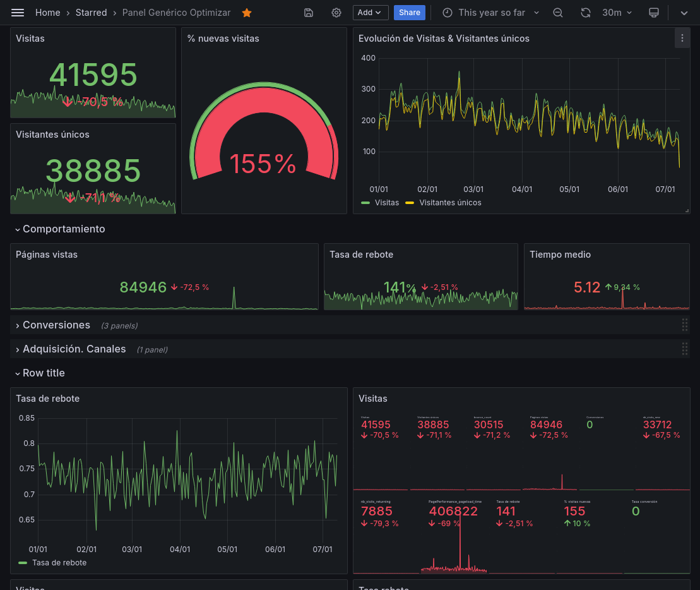Zoom out the time range
Image resolution: width=700 pixels, height=590 pixels.
click(x=558, y=13)
